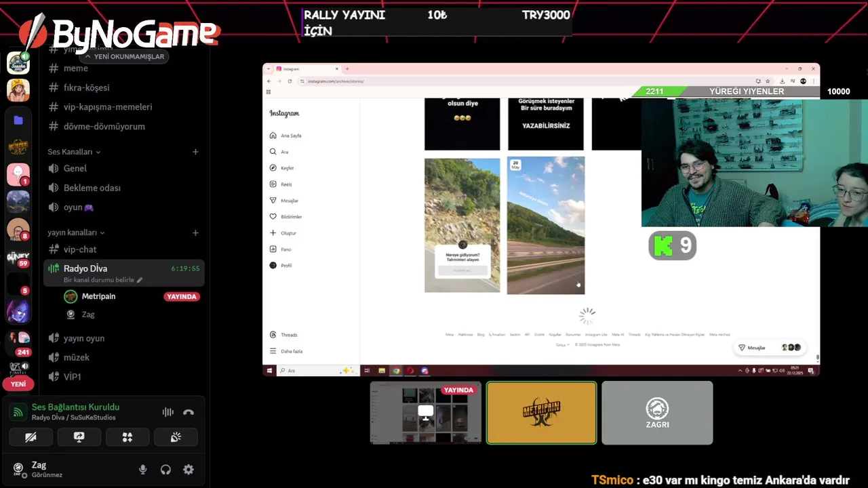
Task: Click the browser reload button
Action: point(290,81)
